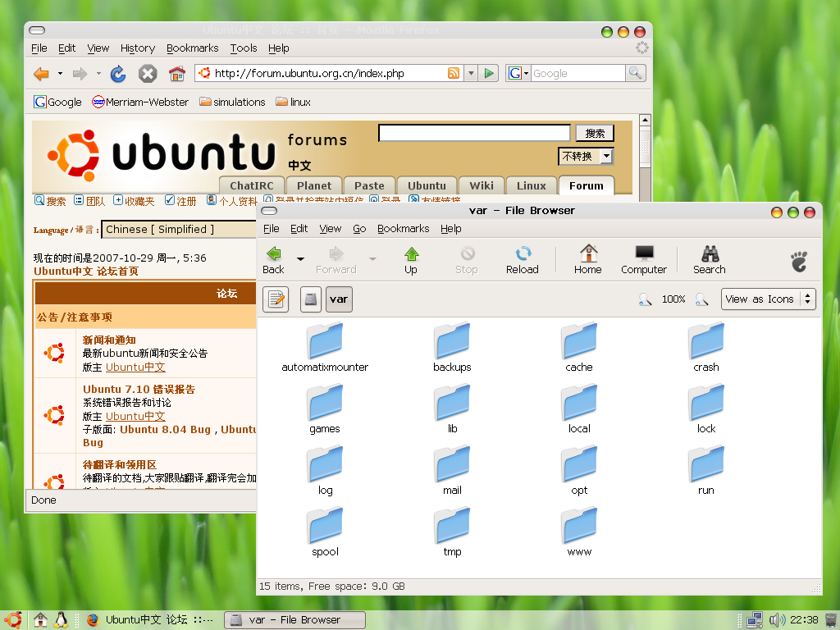This screenshot has height=630, width=840.
Task: Click the var path button
Action: coord(339,299)
